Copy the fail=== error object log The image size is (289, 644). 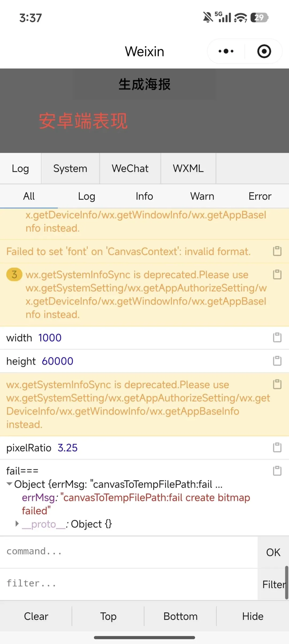point(277,471)
